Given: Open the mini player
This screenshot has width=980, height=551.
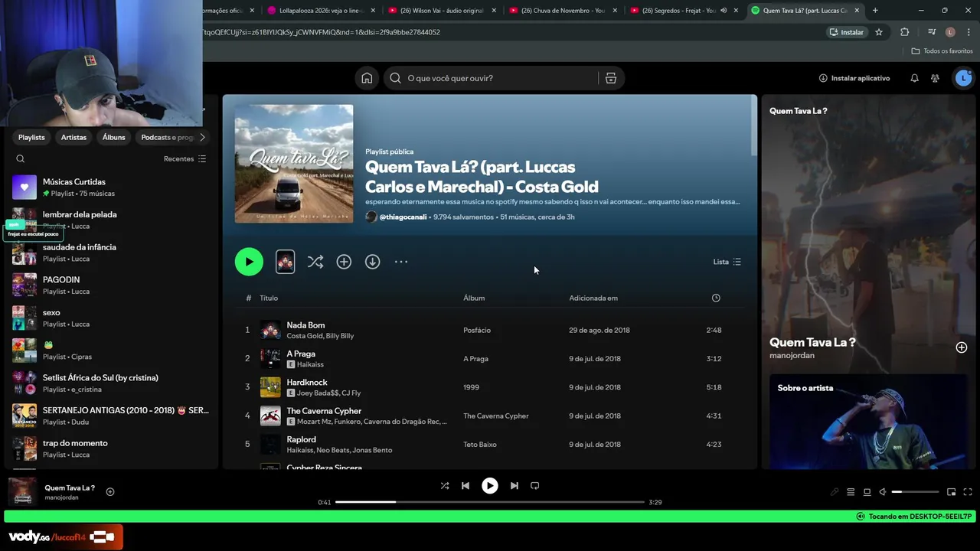Looking at the screenshot, I should 952,492.
